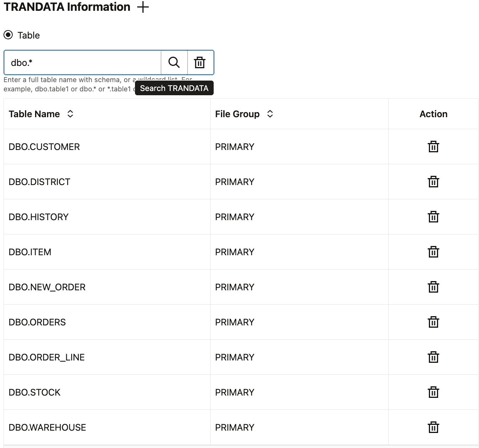Click the horizontal scrollbar at the bottom

pos(239,446)
